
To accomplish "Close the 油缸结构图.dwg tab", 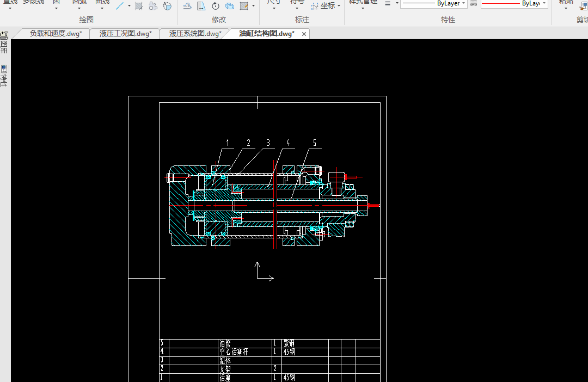I will (x=304, y=34).
